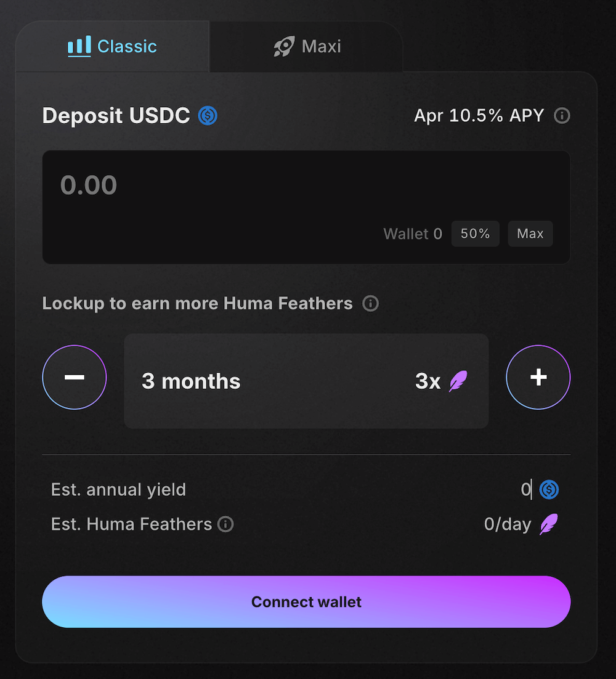Open the Maxi tab
Screen dimensions: 616x679
pyautogui.click(x=307, y=47)
